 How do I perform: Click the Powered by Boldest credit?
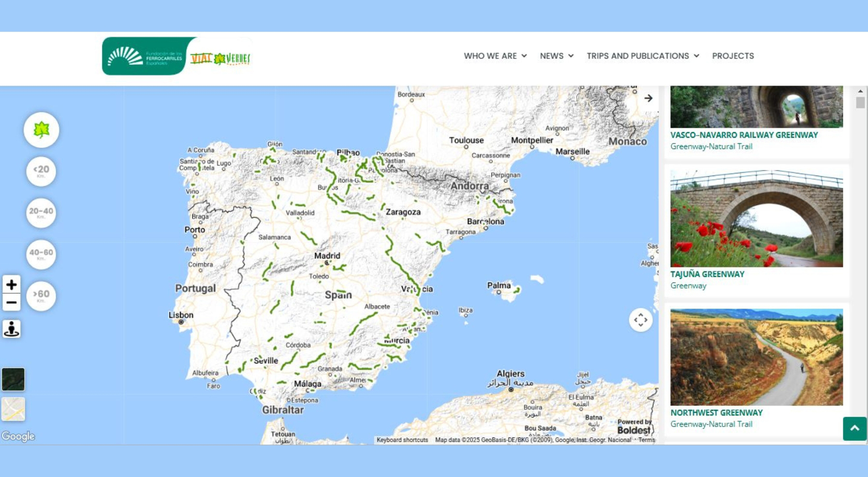[634, 427]
